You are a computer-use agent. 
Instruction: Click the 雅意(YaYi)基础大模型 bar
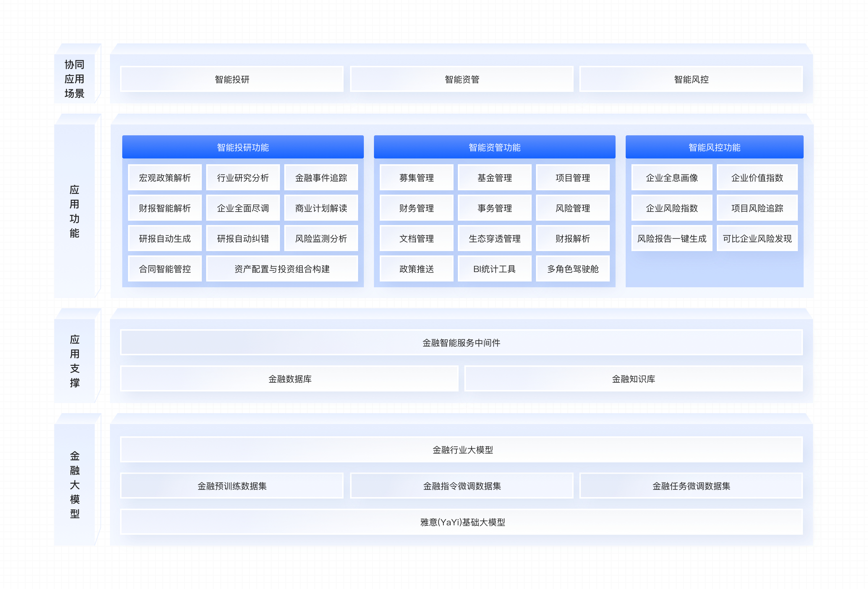click(x=462, y=522)
